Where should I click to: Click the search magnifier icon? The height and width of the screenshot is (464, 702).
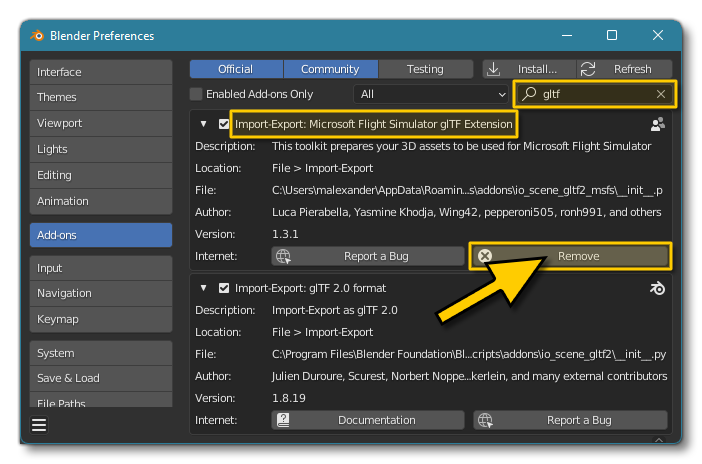[x=529, y=94]
